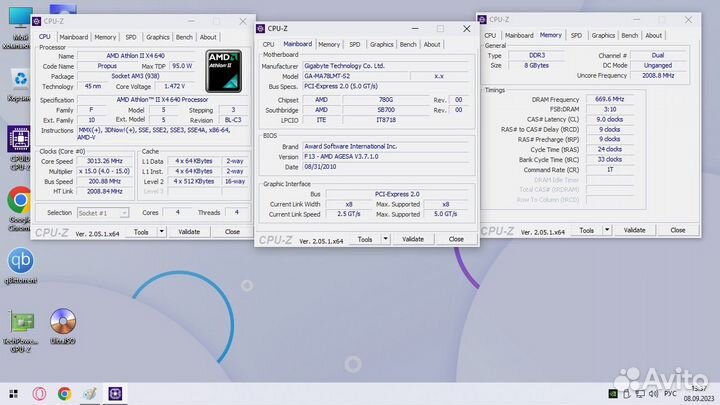Open Chrome from the taskbar

coord(64,394)
